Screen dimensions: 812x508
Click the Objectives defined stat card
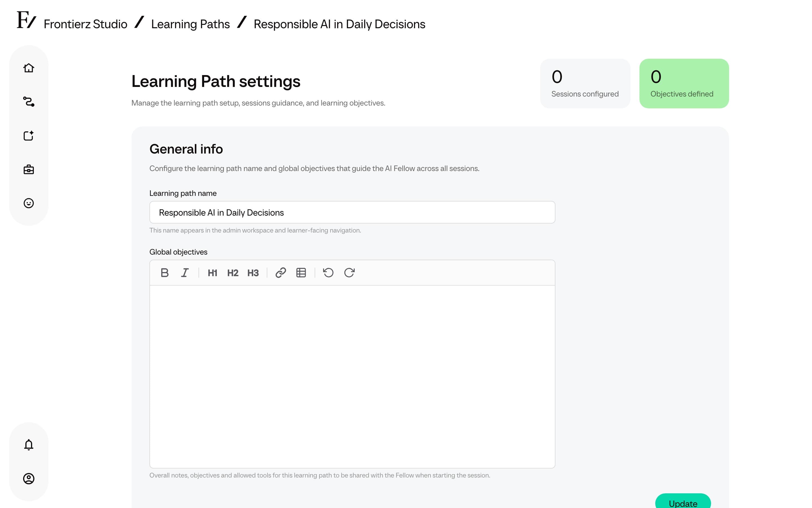point(684,83)
